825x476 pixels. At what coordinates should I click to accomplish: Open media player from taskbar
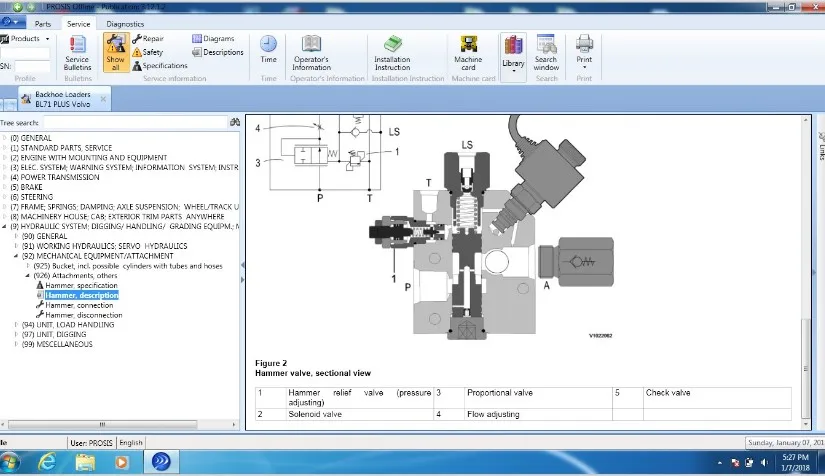(x=122, y=462)
